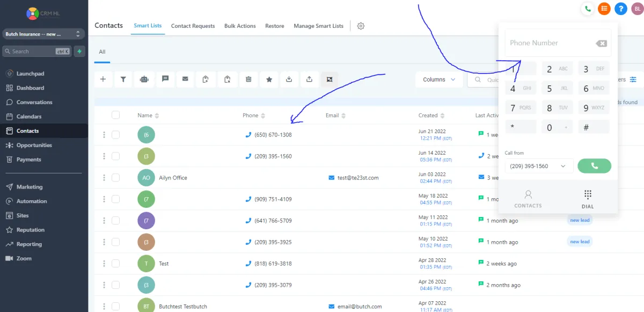Open the Contact Requests tab
644x312 pixels.
click(x=193, y=26)
